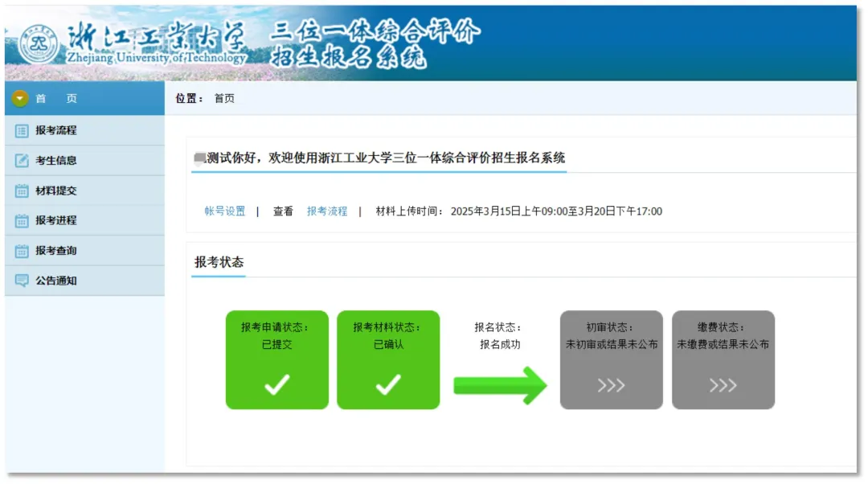Click the welcome message heading

(379, 158)
